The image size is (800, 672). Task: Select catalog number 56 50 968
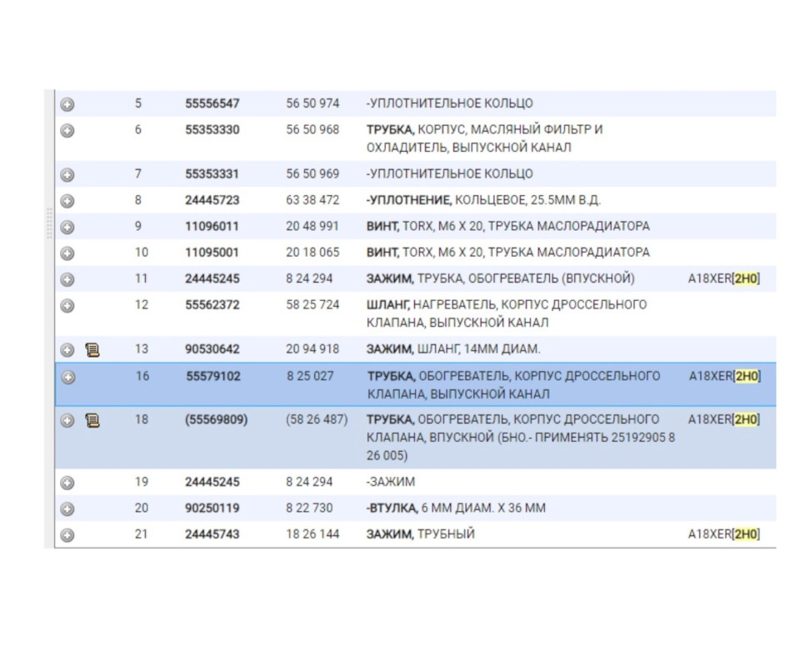312,130
